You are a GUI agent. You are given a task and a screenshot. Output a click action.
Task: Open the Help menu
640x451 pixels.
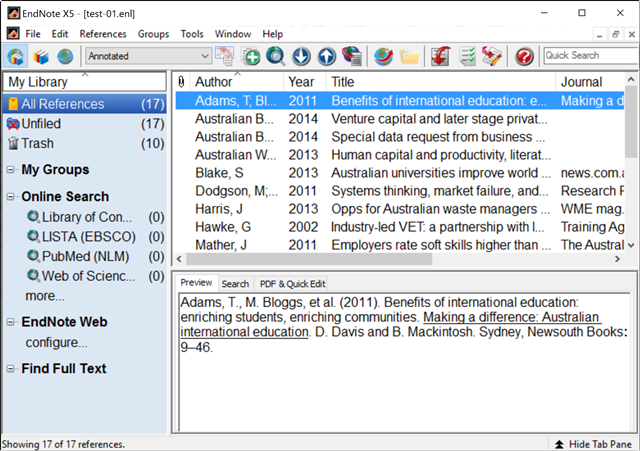[272, 34]
